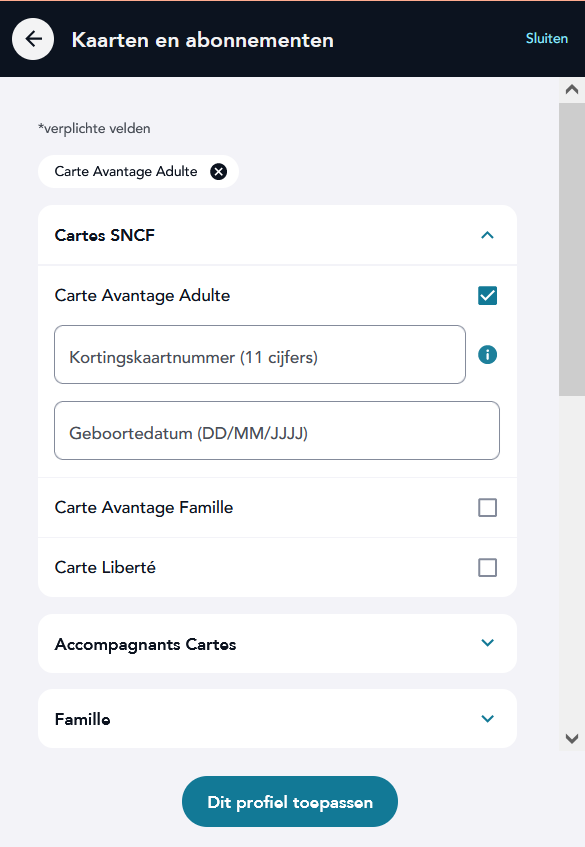Enable the Carte Avantage Famille checkbox
Viewport: 585px width, 847px height.
487,507
